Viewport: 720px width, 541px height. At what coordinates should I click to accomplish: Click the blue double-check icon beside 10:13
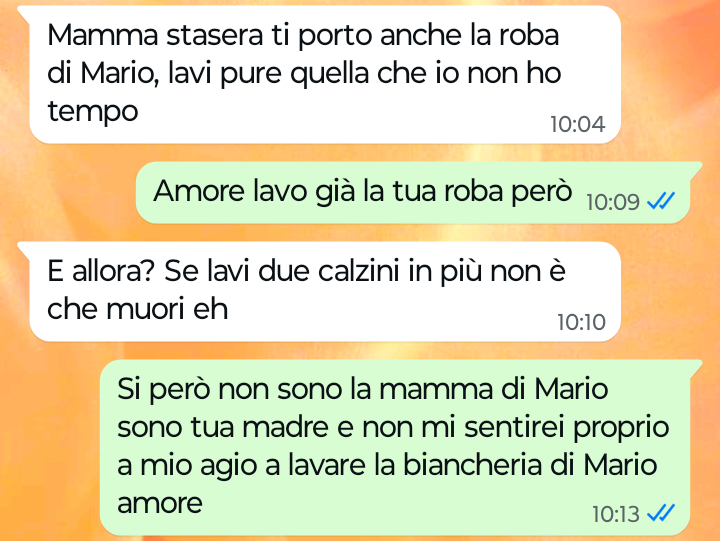click(x=661, y=513)
